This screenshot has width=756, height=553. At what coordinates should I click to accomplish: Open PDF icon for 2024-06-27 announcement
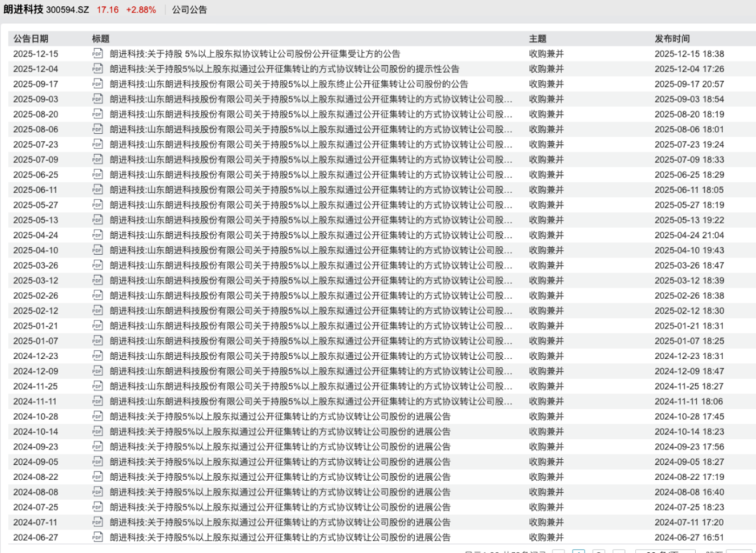click(97, 537)
